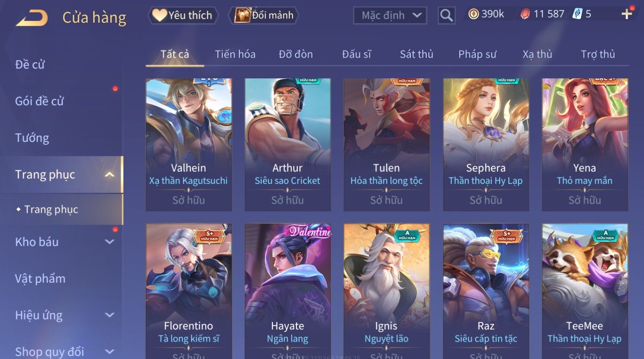
Task: Open Tướng in the sidebar
Action: (x=32, y=138)
